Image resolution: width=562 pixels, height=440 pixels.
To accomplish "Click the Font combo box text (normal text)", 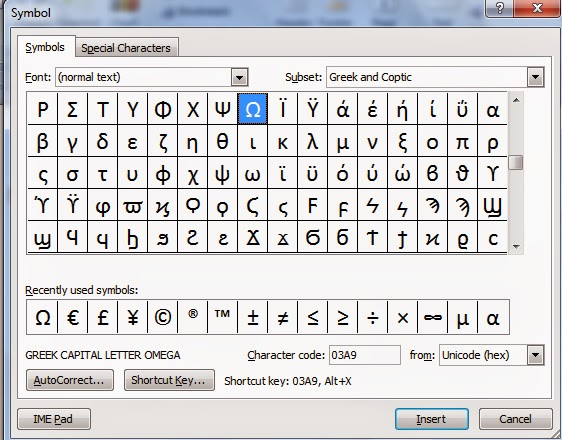I will click(89, 77).
